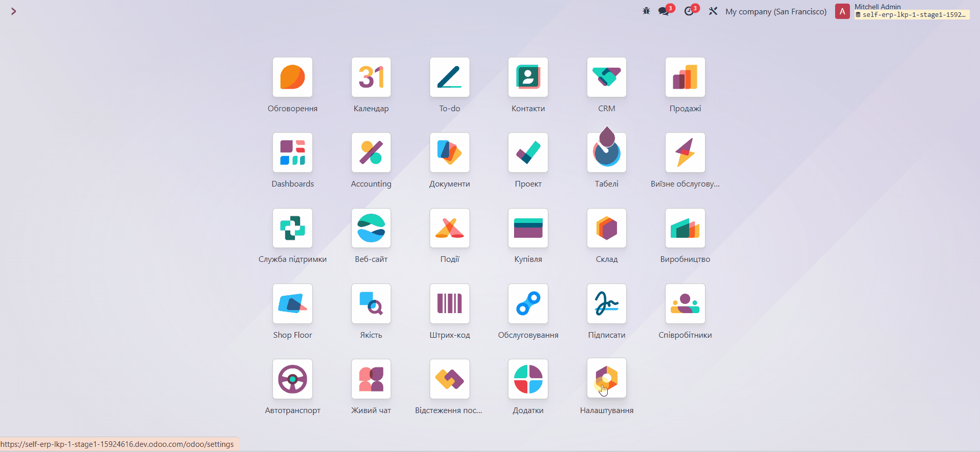980x452 pixels.
Task: Open the Живий чат app
Action: tap(371, 379)
